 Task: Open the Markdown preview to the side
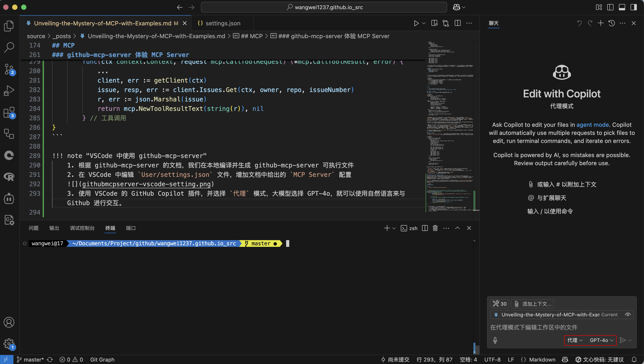[435, 23]
